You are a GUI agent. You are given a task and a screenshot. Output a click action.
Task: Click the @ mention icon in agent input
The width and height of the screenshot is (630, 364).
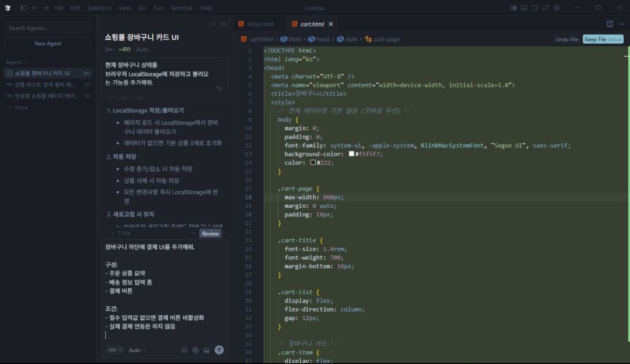185,349
